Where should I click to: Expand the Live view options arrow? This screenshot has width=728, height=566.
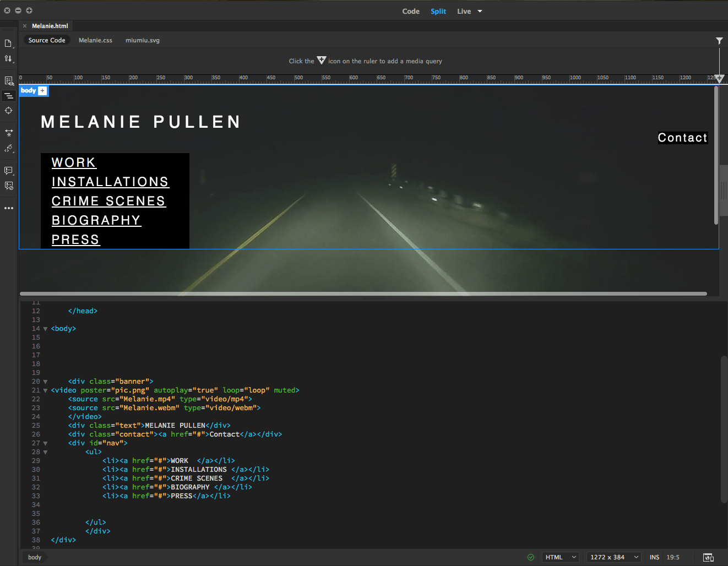click(480, 11)
